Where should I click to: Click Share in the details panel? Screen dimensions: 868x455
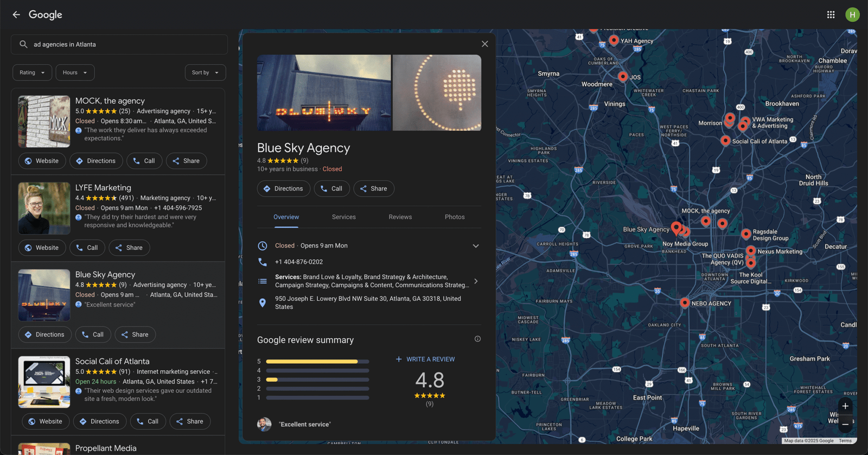tap(374, 188)
